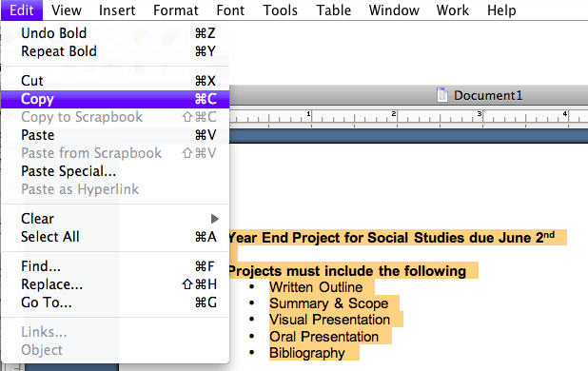Click the 'Visual Presentation' bullet text
588x371 pixels.
329,320
